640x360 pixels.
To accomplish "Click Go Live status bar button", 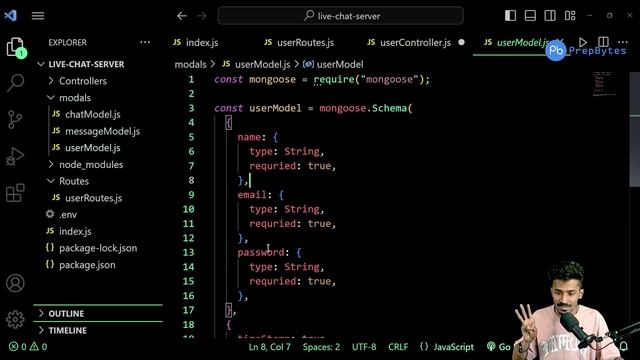I will pyautogui.click(x=499, y=347).
